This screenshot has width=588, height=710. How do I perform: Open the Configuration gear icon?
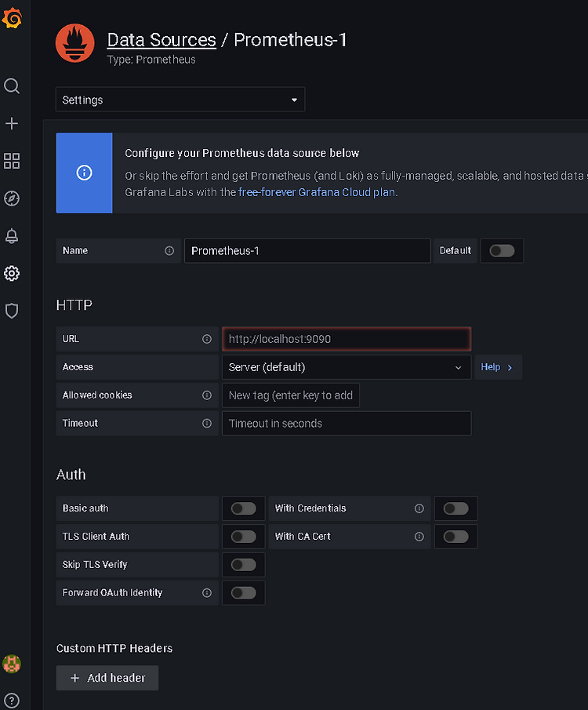click(12, 274)
